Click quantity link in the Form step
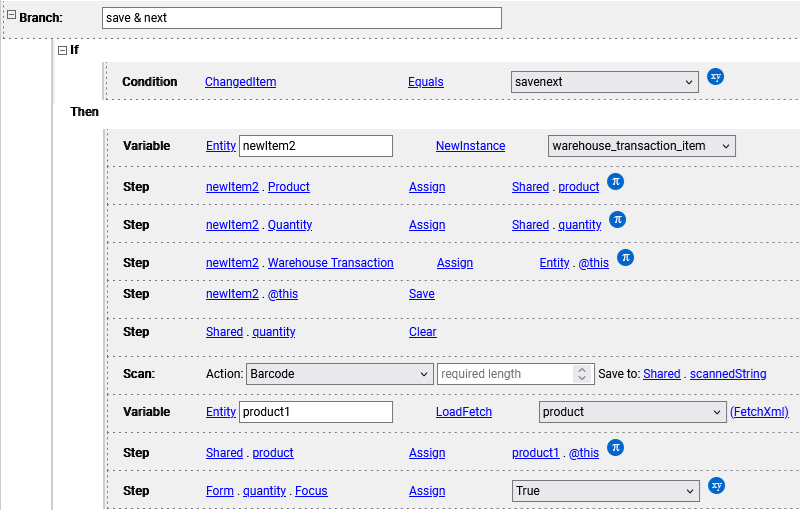 tap(264, 491)
